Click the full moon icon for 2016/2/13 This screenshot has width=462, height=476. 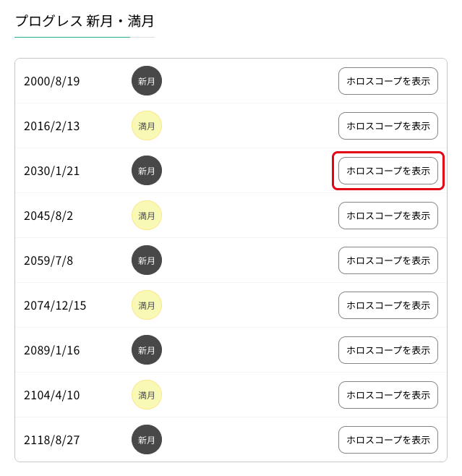point(147,126)
